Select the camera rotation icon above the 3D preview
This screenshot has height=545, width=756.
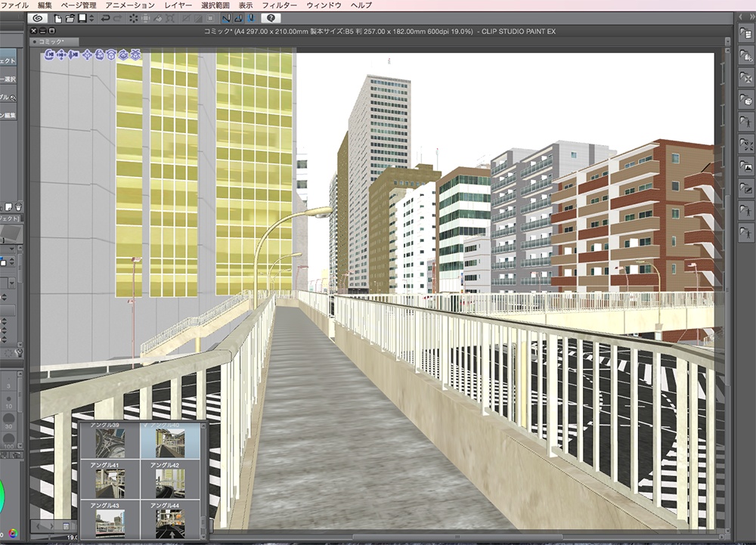tap(50, 54)
